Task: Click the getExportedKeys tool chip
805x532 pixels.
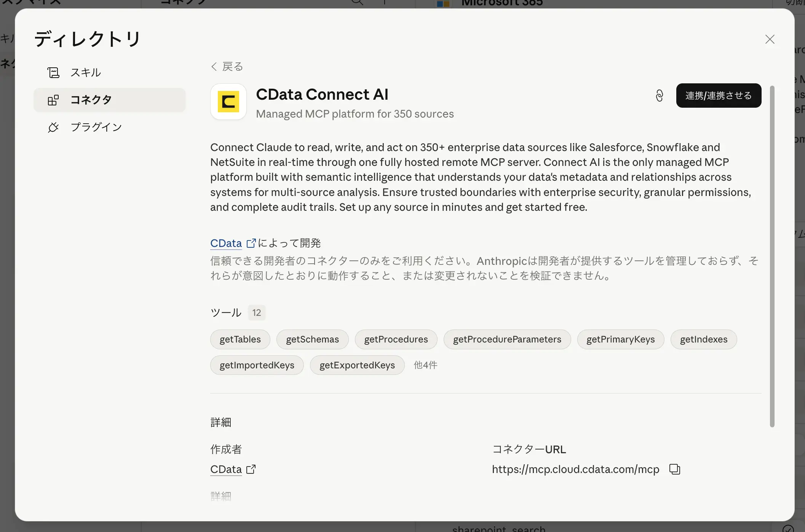Action: (x=357, y=365)
